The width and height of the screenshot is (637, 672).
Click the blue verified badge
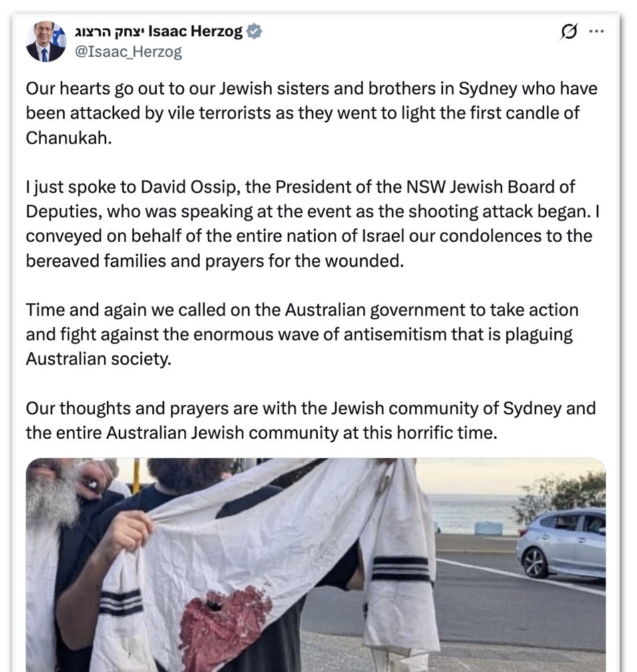(x=254, y=31)
